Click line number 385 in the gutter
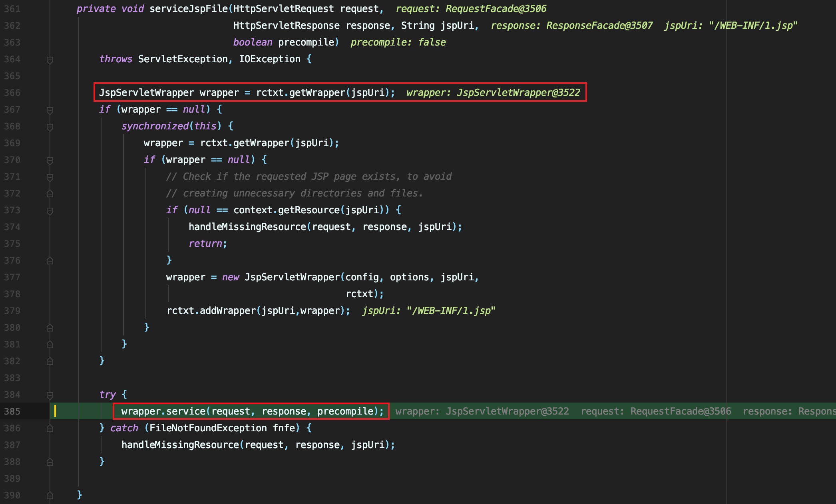Screen dimensions: 836x504 [x=12, y=411]
